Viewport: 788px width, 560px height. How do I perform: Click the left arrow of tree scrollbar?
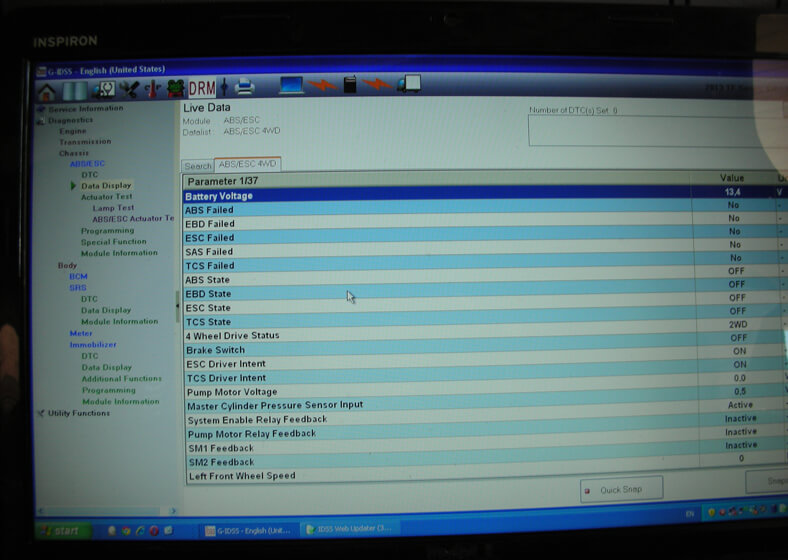pyautogui.click(x=41, y=511)
